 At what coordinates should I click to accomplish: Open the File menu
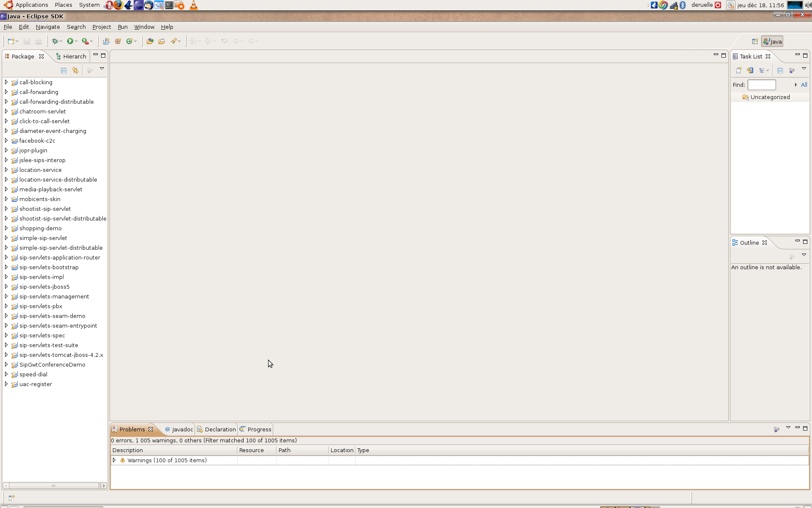click(8, 27)
